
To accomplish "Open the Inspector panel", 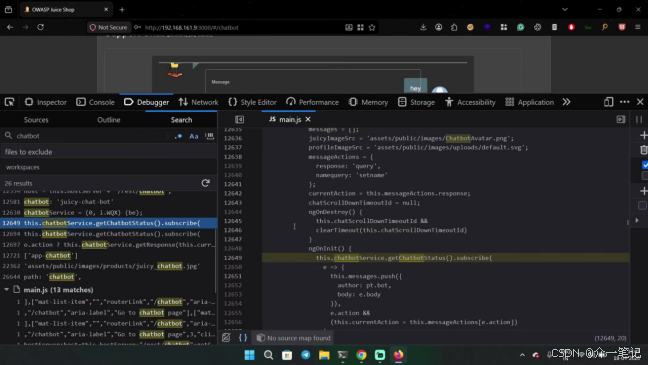I will [45, 102].
